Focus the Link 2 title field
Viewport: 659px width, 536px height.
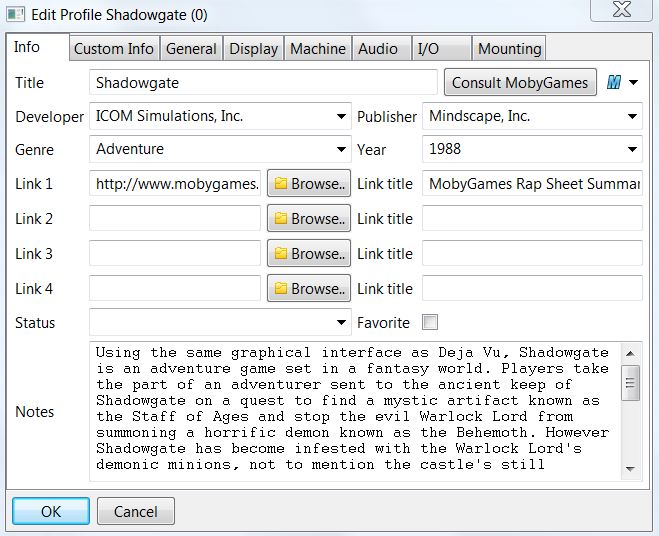click(532, 218)
